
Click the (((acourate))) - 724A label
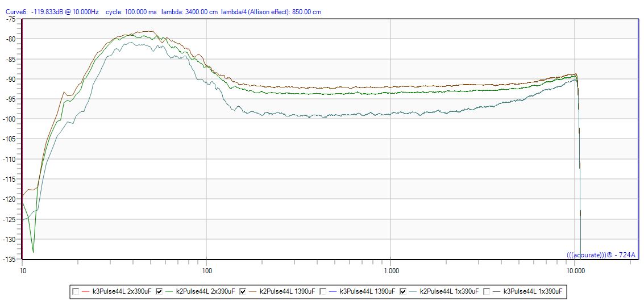pyautogui.click(x=601, y=255)
